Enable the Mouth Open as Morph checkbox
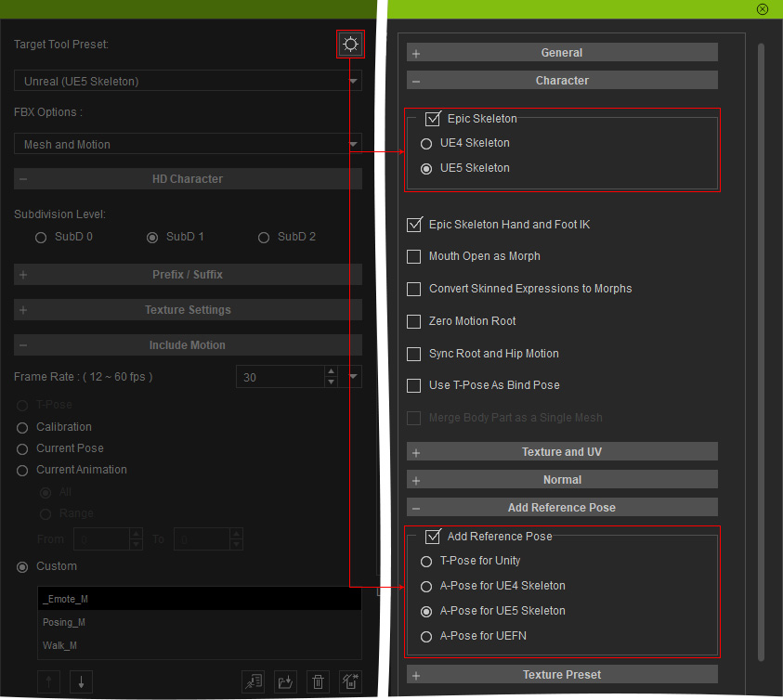Screen dimensions: 783x700 coord(414,256)
